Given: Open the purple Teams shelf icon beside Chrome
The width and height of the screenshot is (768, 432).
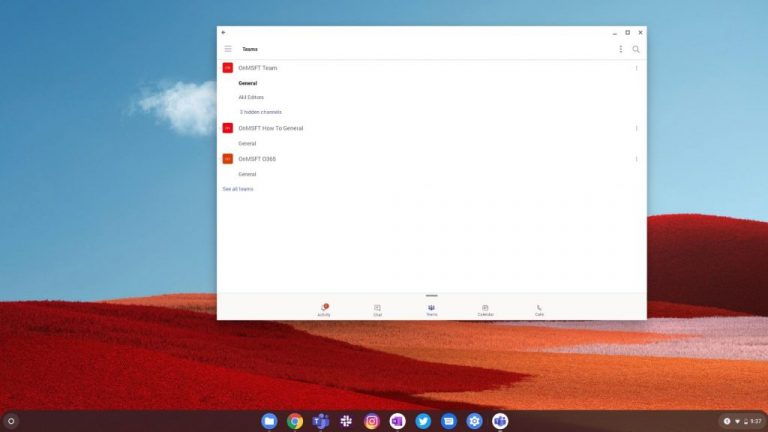Looking at the screenshot, I should [x=321, y=421].
